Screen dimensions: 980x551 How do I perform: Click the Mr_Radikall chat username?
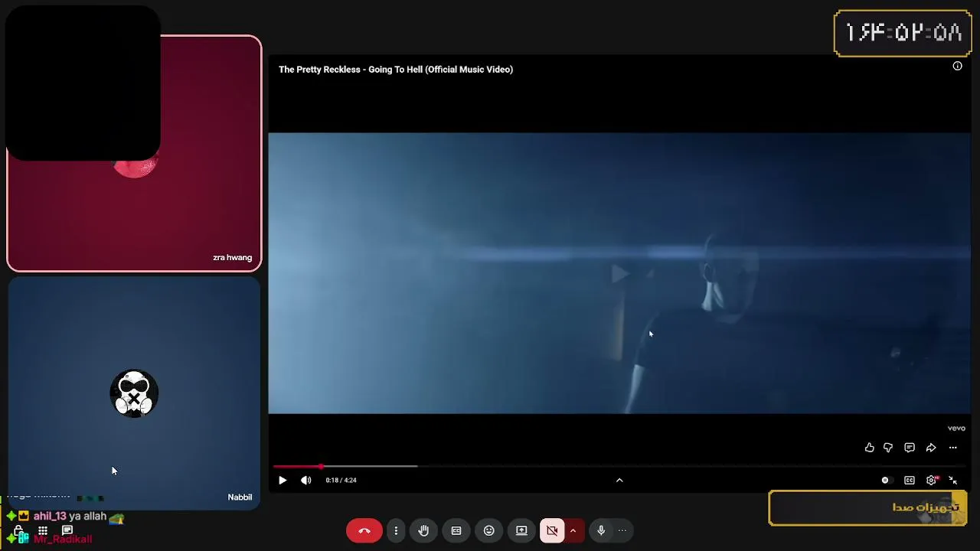63,540
